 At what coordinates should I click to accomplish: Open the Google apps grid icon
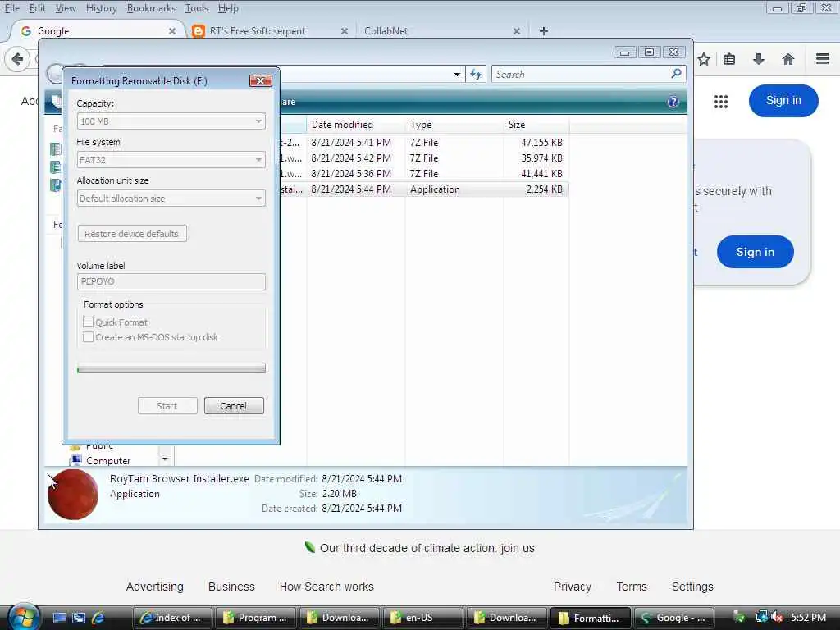point(721,101)
